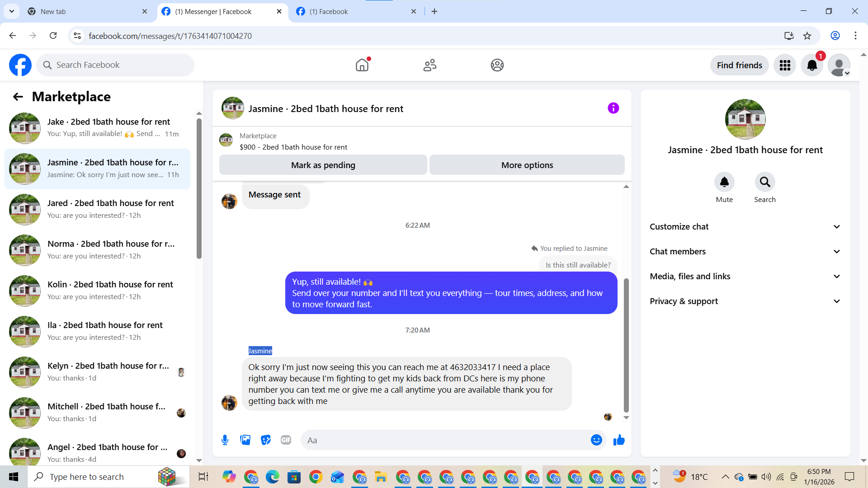This screenshot has height=488, width=868.
Task: Send a thumbs-up like
Action: [619, 440]
